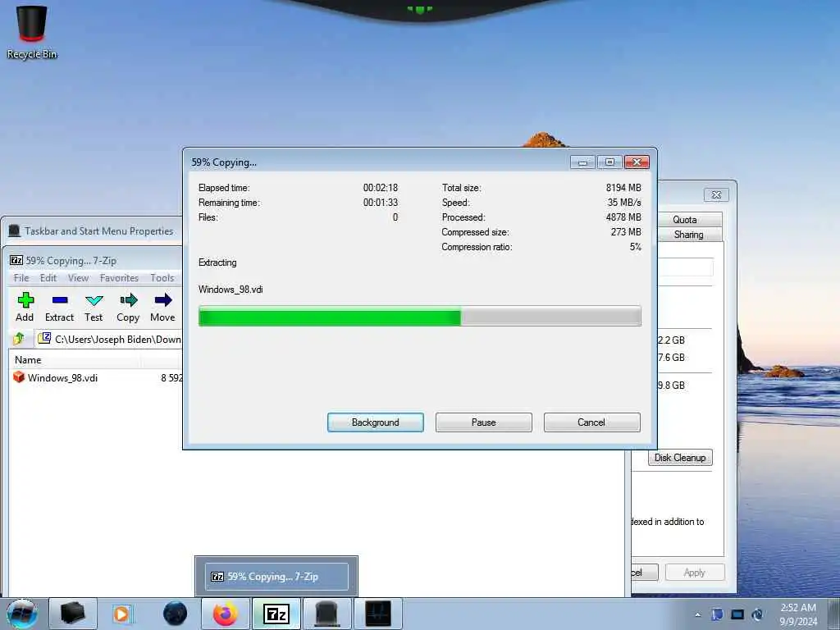Maximize the Copying progress dialog
The width and height of the screenshot is (840, 630).
(609, 162)
